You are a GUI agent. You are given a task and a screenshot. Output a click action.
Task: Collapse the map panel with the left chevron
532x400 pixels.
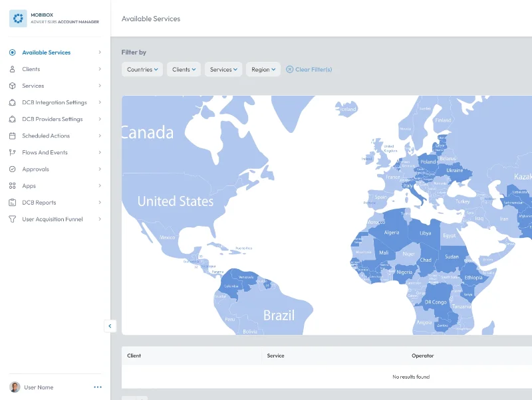110,326
